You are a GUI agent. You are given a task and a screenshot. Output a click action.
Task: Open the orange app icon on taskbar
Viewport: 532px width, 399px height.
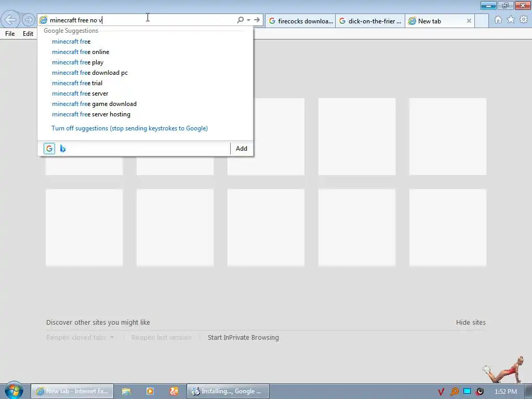coord(174,391)
